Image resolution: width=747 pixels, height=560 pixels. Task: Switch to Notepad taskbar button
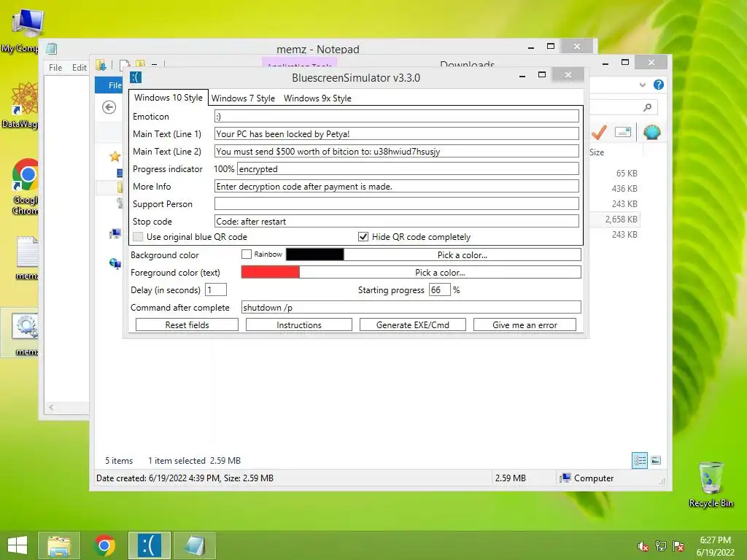pos(194,545)
